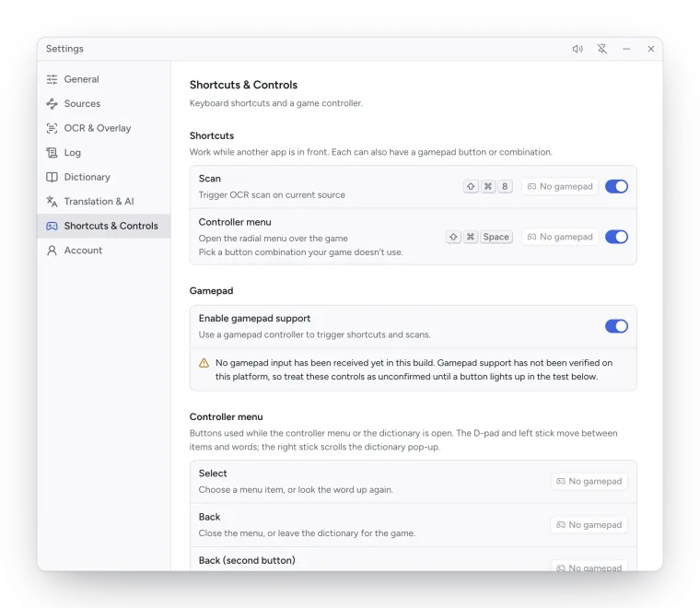Click the Log icon in sidebar

tap(52, 153)
